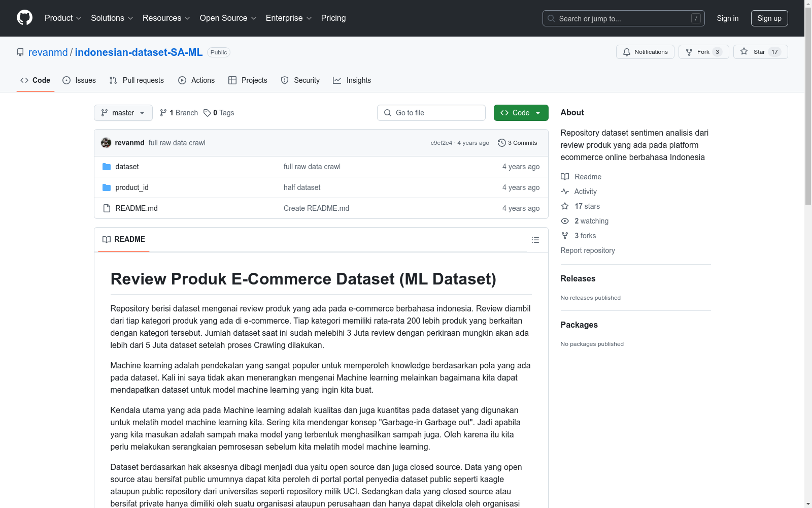The width and height of the screenshot is (812, 508).
Task: Star the indonesian-dataset-SA-ML repository
Action: [756, 51]
